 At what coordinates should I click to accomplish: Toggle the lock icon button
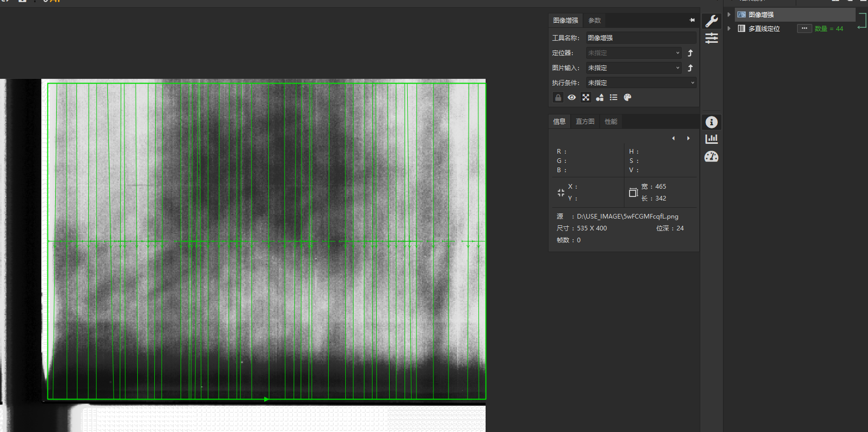[x=558, y=97]
